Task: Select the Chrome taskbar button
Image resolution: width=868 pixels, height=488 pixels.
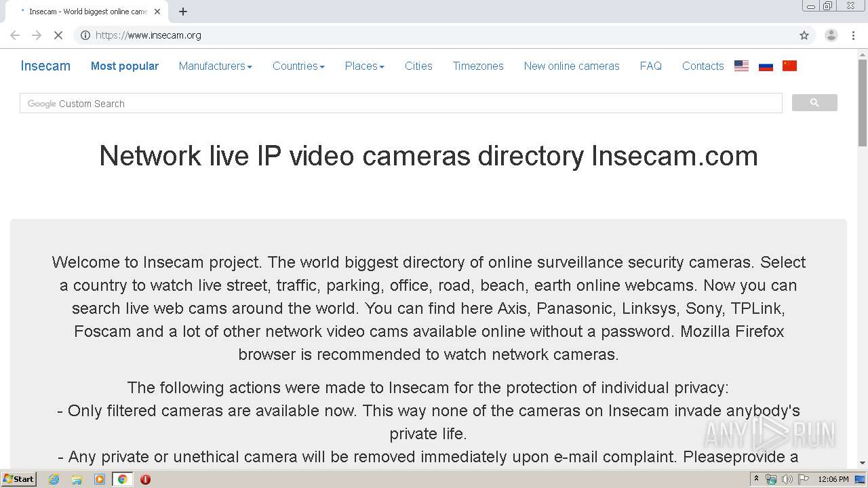Action: pos(122,479)
